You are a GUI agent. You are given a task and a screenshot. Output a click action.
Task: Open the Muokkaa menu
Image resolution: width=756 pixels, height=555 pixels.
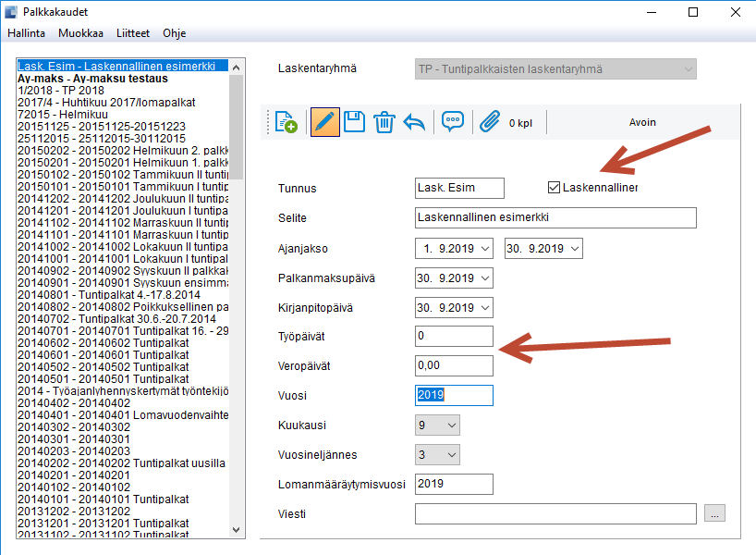[x=80, y=33]
